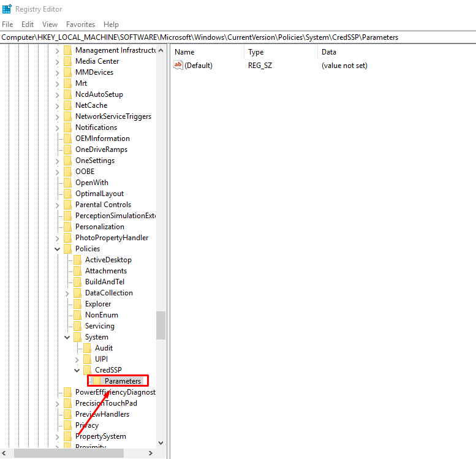Click the tree pane scroll down arrow

coord(161,442)
